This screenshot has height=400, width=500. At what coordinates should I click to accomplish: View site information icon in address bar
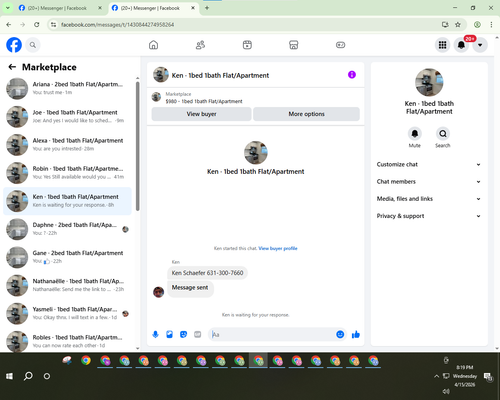pyautogui.click(x=53, y=24)
